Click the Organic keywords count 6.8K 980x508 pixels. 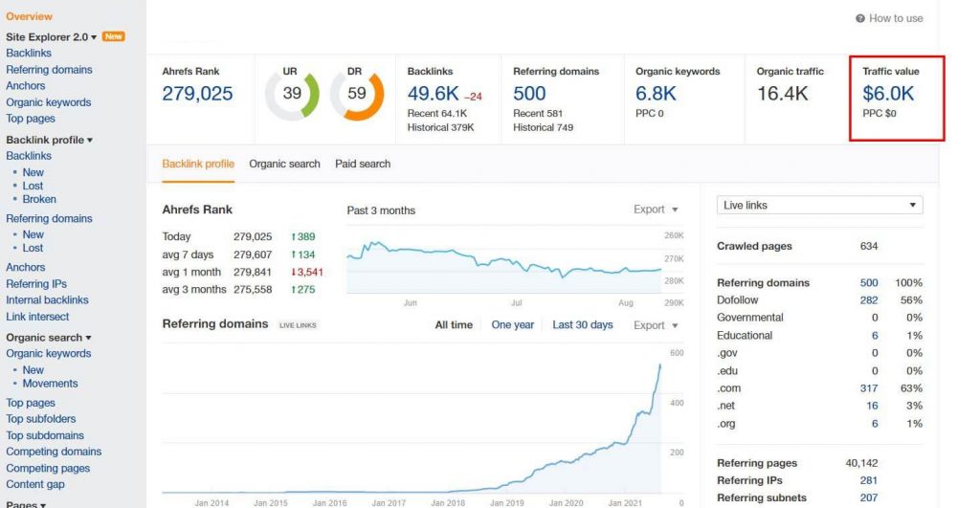pyautogui.click(x=656, y=94)
